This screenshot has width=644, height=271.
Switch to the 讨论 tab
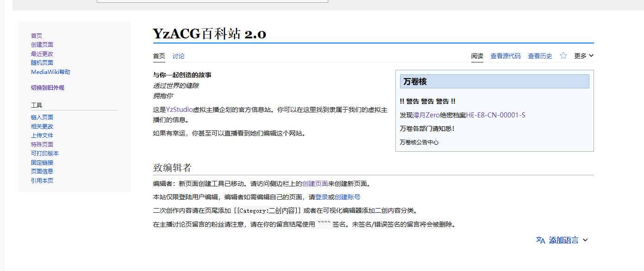click(178, 56)
